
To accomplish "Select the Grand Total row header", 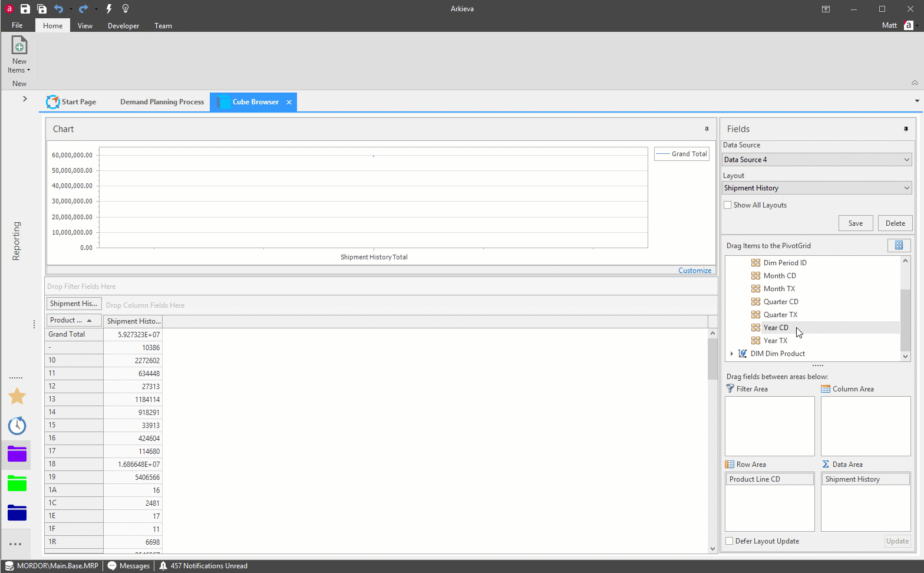I will [74, 334].
